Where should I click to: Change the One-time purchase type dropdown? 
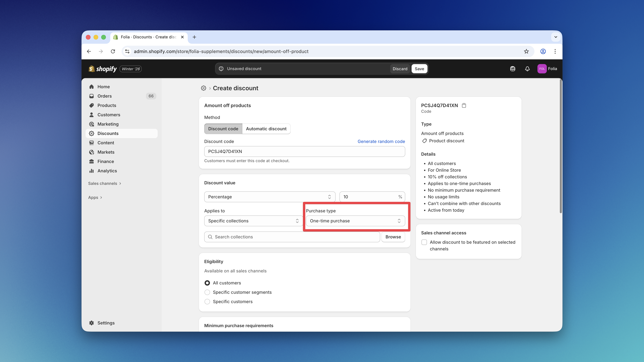355,221
